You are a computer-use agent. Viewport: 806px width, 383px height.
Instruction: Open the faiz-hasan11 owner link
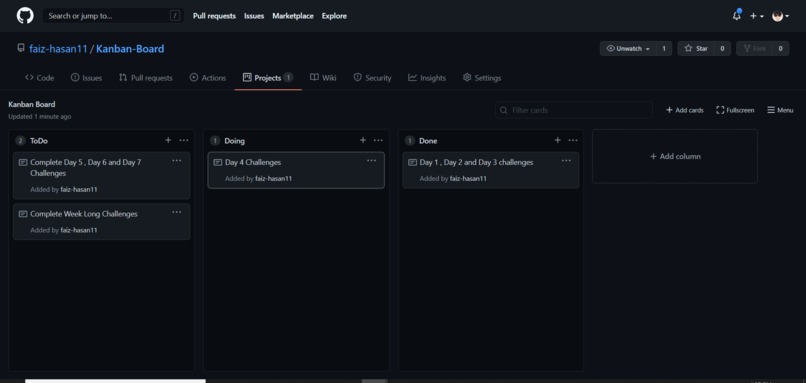(58, 49)
